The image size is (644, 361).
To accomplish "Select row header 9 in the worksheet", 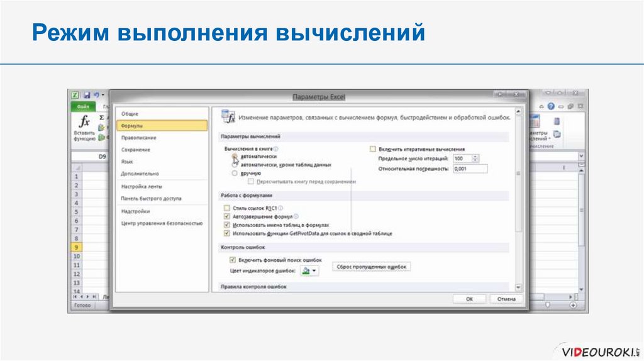I will click(x=76, y=247).
